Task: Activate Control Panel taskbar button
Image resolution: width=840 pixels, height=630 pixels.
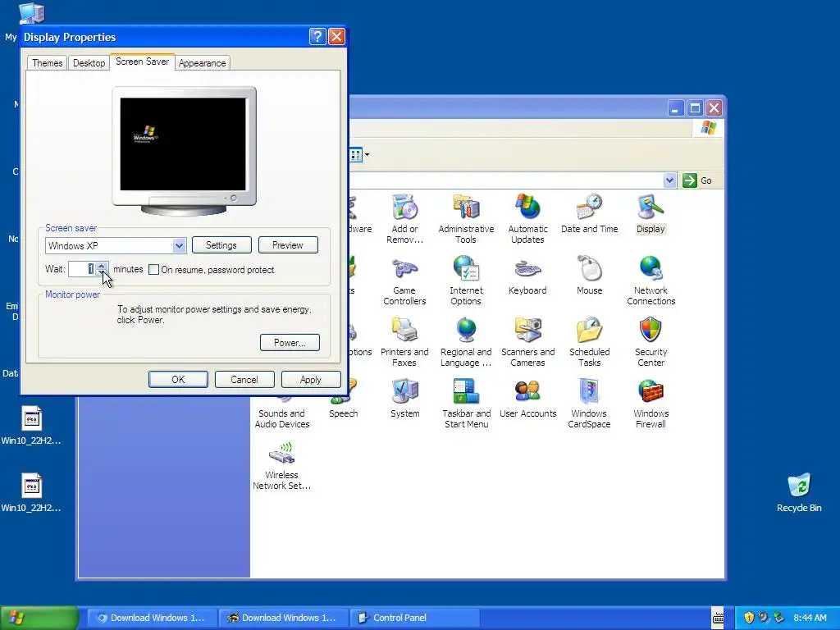Action: coord(414,618)
